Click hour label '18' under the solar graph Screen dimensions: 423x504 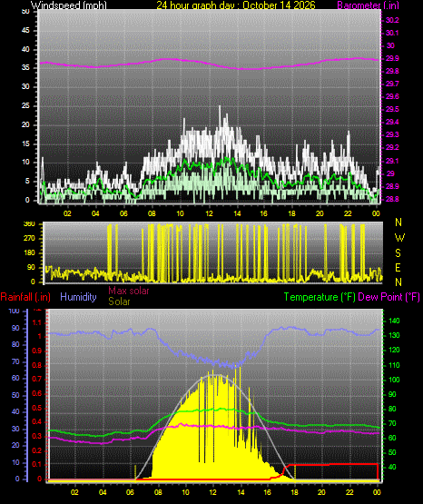pos(294,492)
